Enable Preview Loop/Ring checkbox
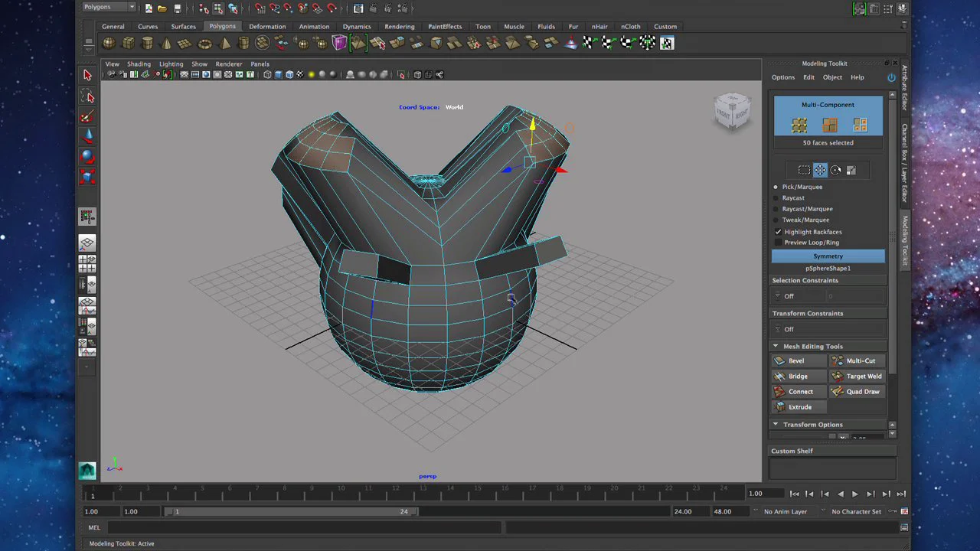980x551 pixels. [778, 242]
